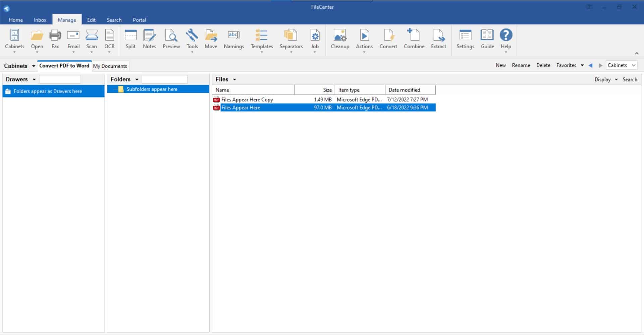Click the 6/18/2022 9:36 PM date cell
644x335 pixels.
pyautogui.click(x=407, y=108)
